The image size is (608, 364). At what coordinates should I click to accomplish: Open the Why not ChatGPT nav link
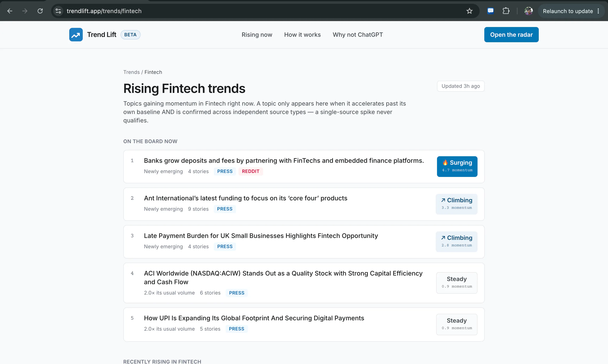pyautogui.click(x=358, y=35)
